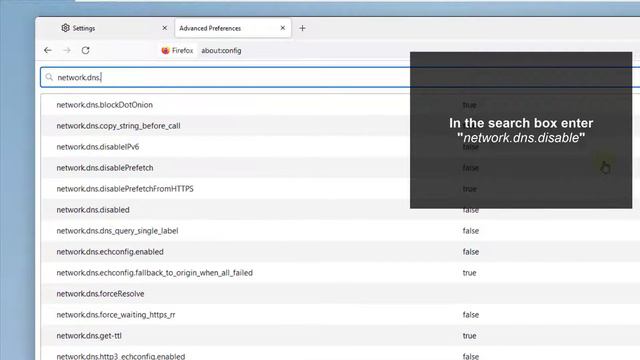Click false value of http3_echconfig.enabled

[471, 356]
